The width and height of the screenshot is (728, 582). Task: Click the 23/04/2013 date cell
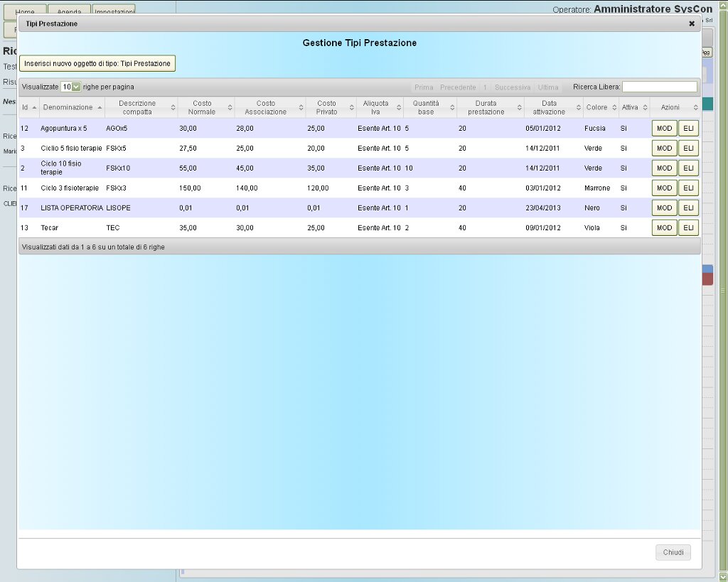point(542,208)
